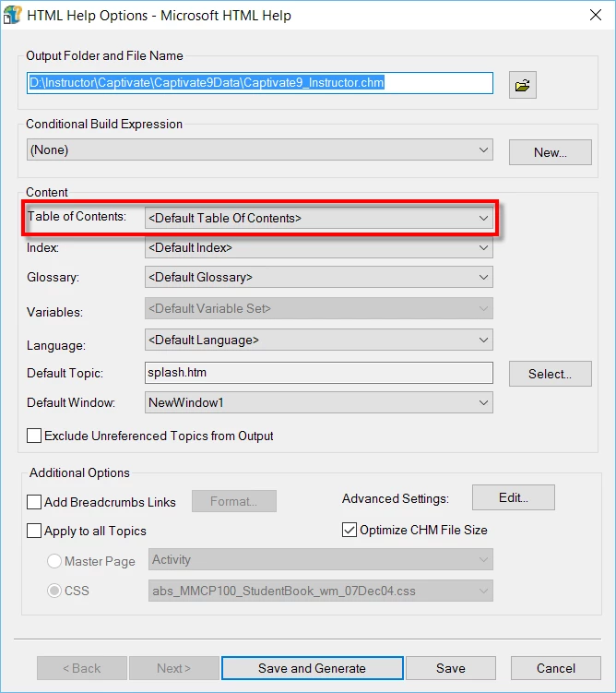Viewport: 616px width, 693px height.
Task: Click the 'Table of Contents:' label
Action: coord(77,216)
